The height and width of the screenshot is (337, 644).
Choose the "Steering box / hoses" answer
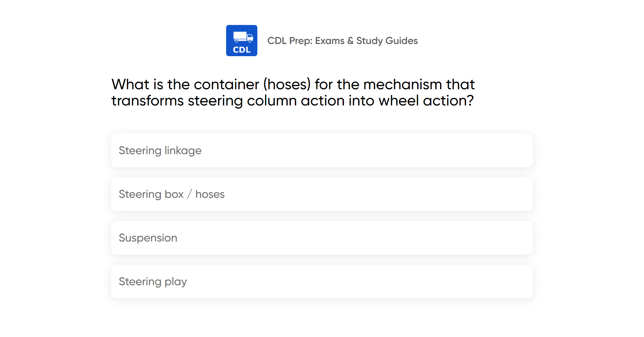click(x=322, y=194)
